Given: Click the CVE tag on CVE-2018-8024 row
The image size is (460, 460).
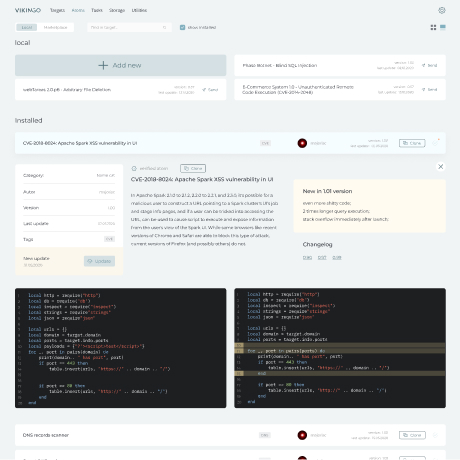Looking at the screenshot, I should [x=265, y=143].
